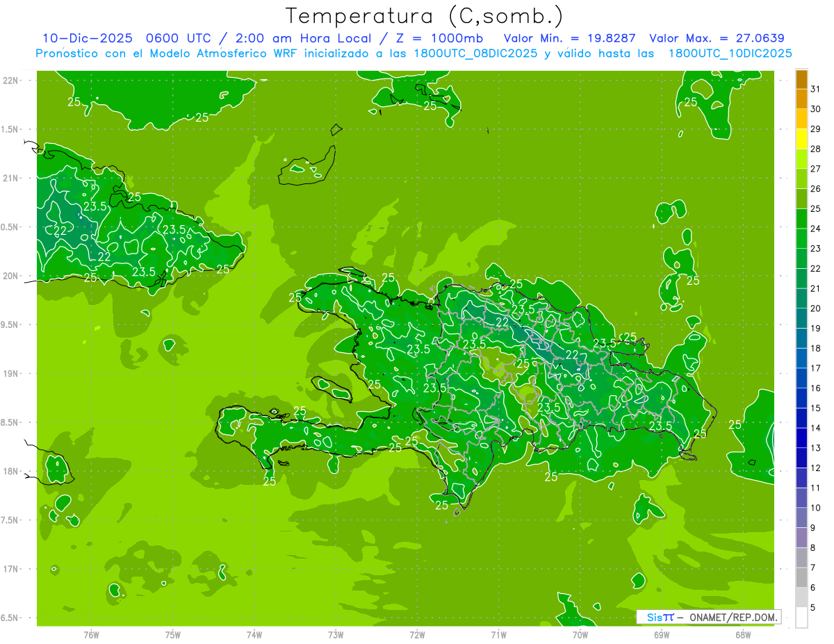Image resolution: width=834 pixels, height=644 pixels.
Task: Pick the orange swatch between legend 30 and 31
Action: [x=801, y=99]
